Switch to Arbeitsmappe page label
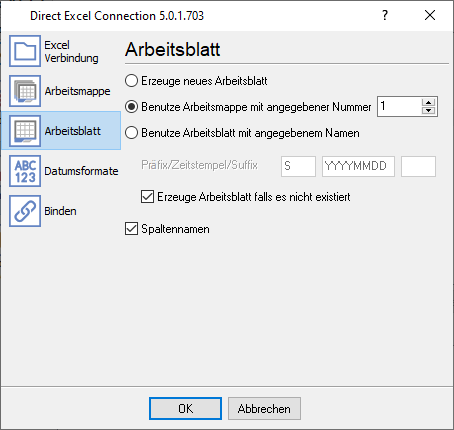The image size is (454, 430). 77,91
